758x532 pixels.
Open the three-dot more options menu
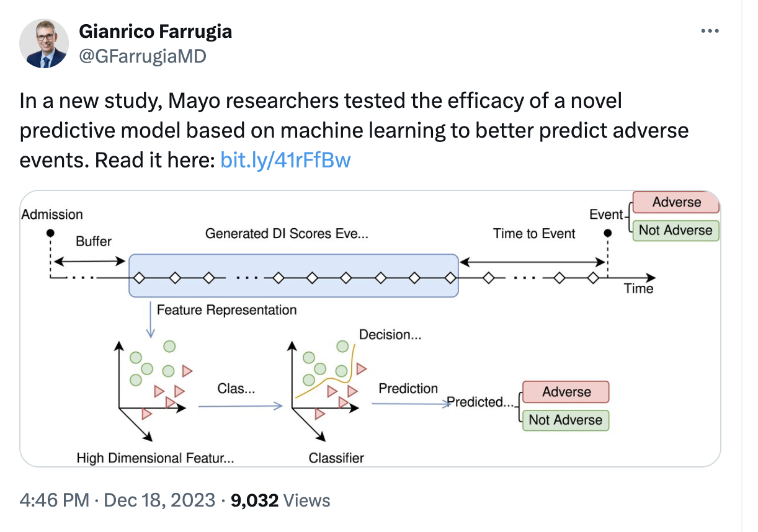coord(710,31)
